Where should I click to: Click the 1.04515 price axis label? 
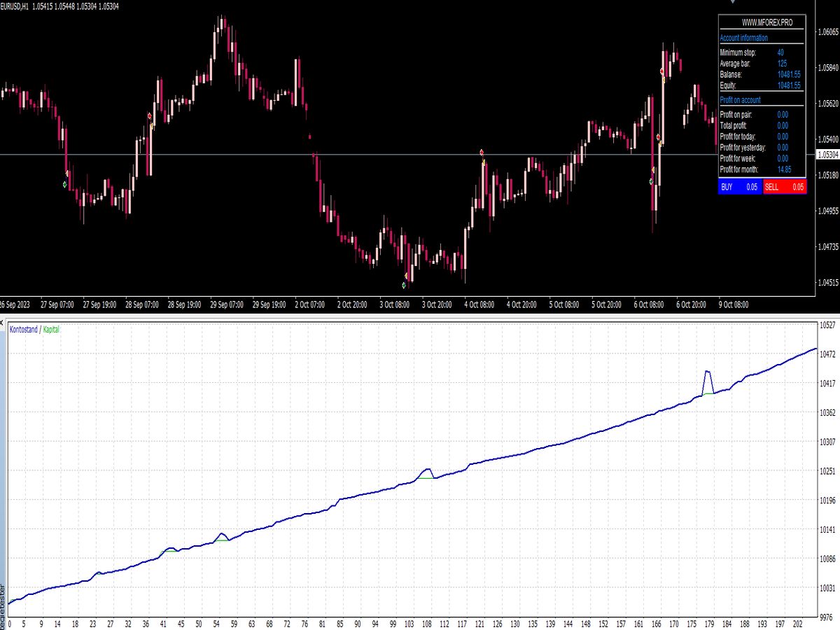tap(829, 282)
